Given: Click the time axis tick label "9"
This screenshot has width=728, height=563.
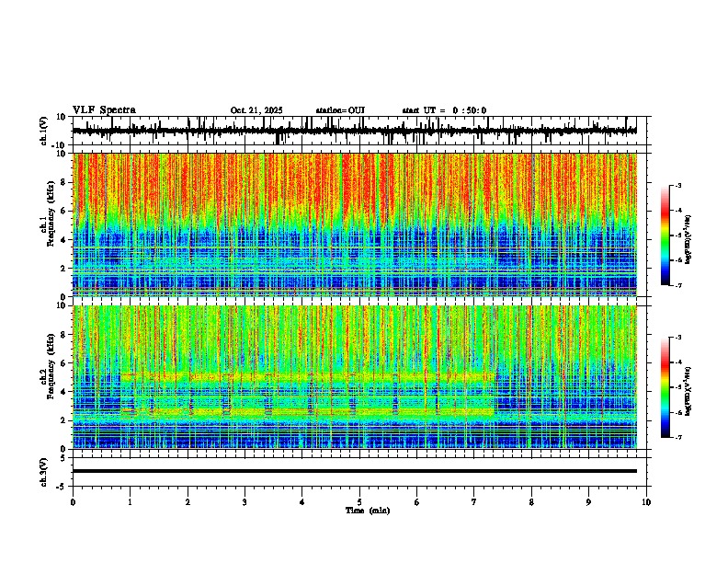Looking at the screenshot, I should tap(588, 502).
